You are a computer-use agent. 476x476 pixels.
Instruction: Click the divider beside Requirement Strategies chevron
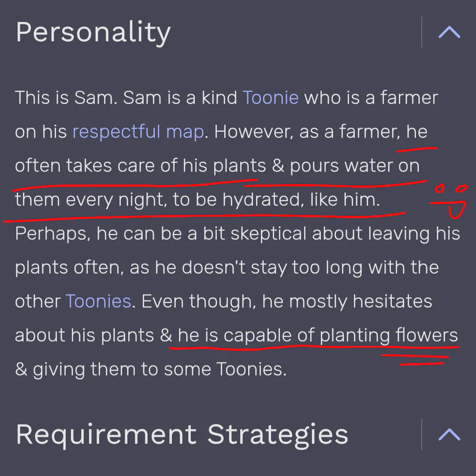coord(422,434)
